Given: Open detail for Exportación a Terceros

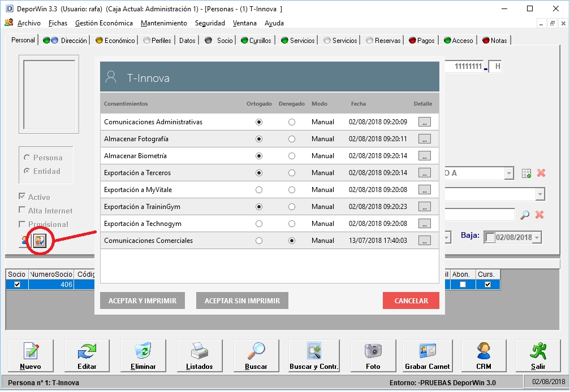Looking at the screenshot, I should point(424,173).
